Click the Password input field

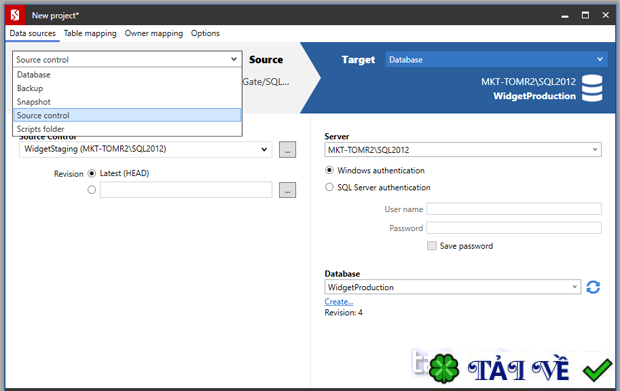coord(514,228)
